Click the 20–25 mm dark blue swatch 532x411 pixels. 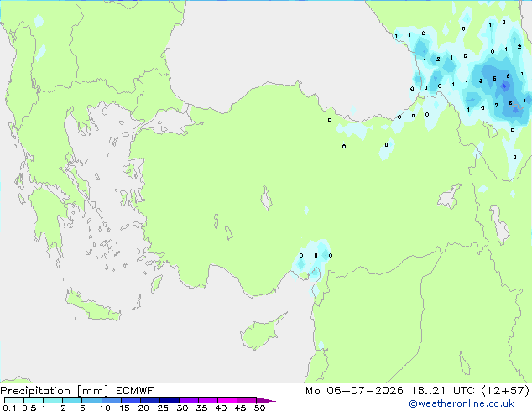point(149,400)
